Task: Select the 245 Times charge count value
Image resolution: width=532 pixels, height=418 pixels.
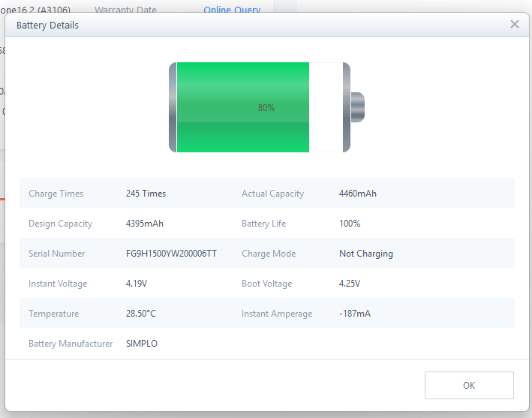Action: pyautogui.click(x=146, y=194)
